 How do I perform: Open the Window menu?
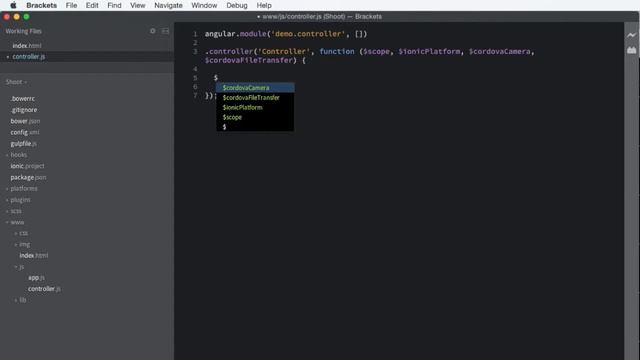click(204, 5)
